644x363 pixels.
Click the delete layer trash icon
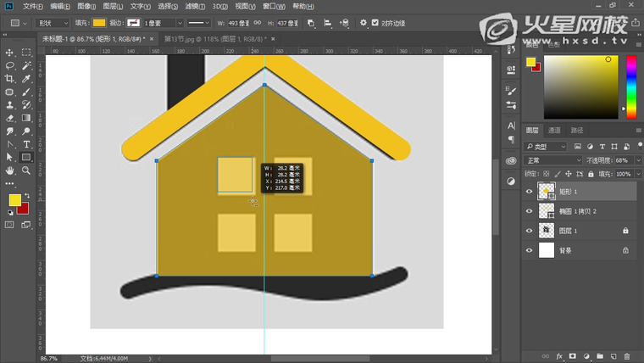pos(626,356)
